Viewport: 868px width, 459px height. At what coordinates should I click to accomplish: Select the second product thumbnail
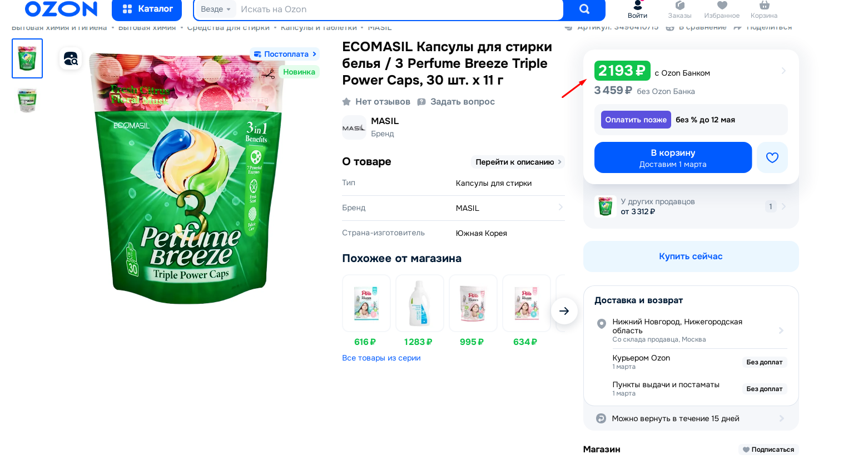(x=27, y=101)
